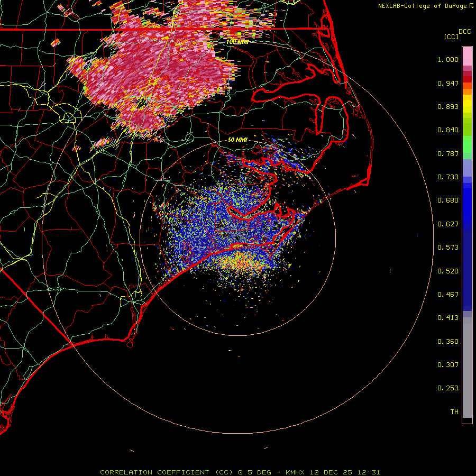The height and width of the screenshot is (476, 476).
Task: Select the [CC] units label
Action: [x=451, y=36]
